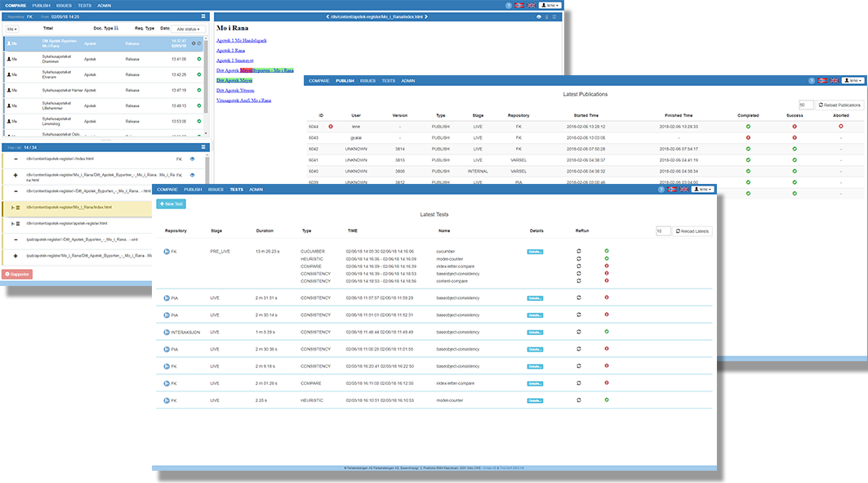Viewport: 868px width, 483px height.
Task: Open the hamburger menu on the Repository FK panel
Action: tap(203, 16)
